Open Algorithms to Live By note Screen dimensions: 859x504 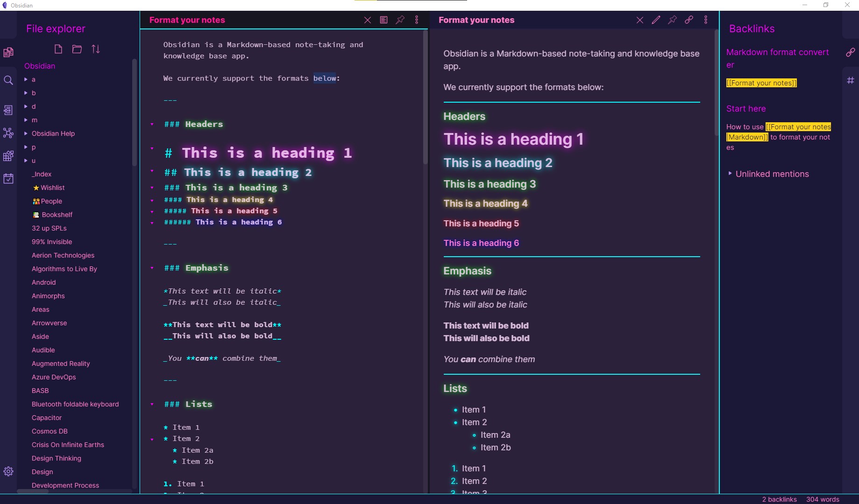point(64,269)
